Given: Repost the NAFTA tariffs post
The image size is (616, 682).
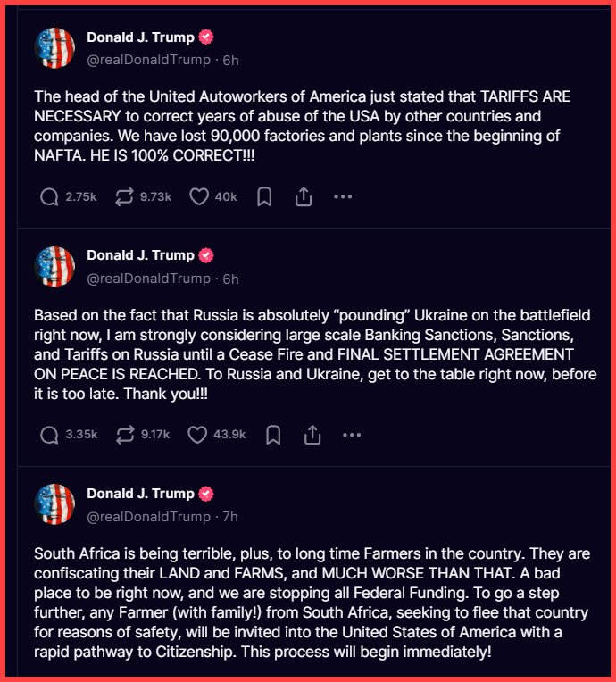Looking at the screenshot, I should pyautogui.click(x=124, y=196).
